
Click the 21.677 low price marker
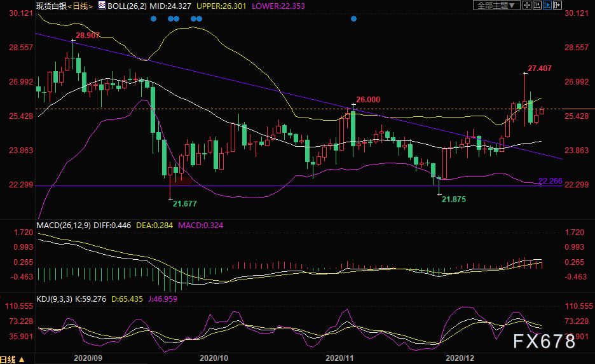[x=185, y=203]
